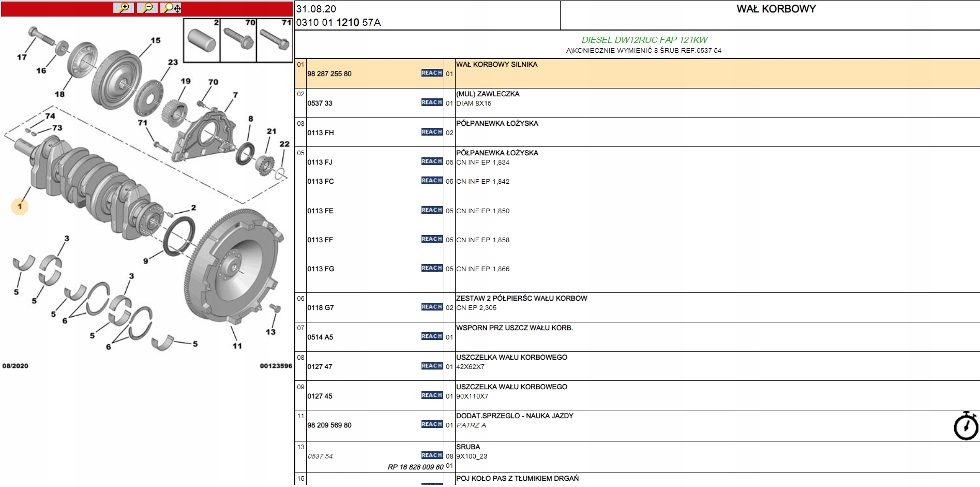Open REACH badge for seal 0127 47
Viewport: 980px width, 487px height.
432,366
